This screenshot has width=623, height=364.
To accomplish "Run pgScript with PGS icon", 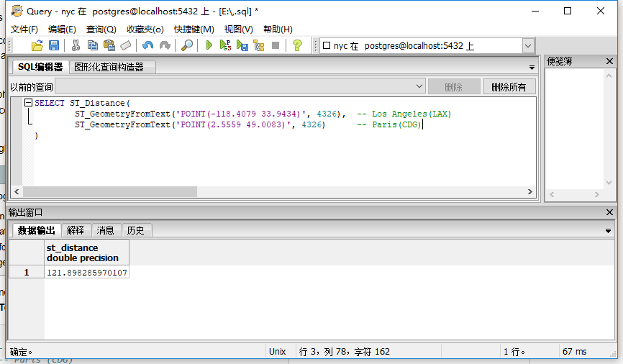I will pos(225,45).
